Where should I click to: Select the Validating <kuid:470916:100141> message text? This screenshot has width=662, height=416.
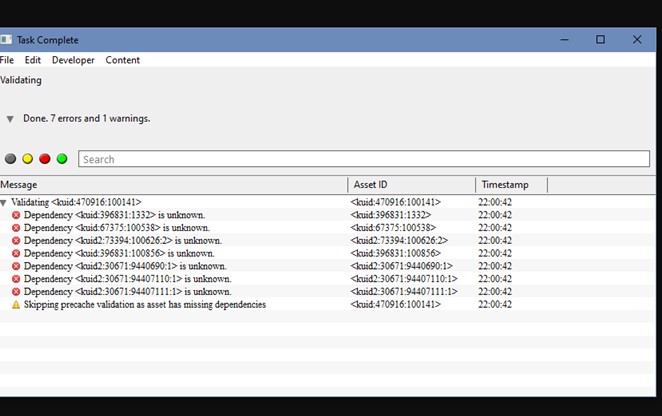pos(76,202)
